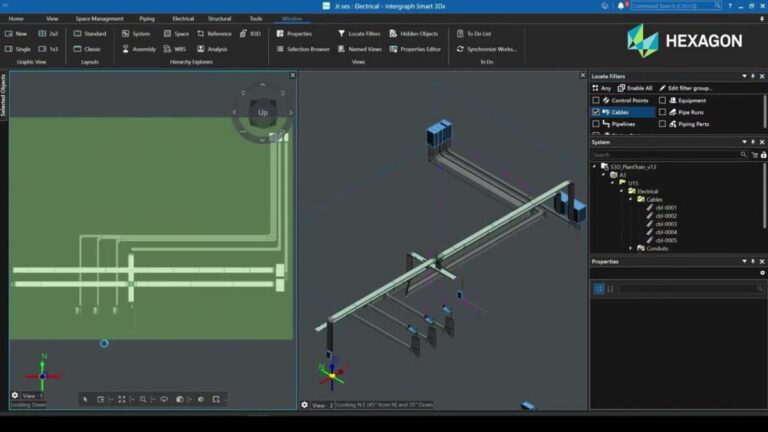Show Hidden Objects view
This screenshot has width=768, height=432.
pyautogui.click(x=414, y=34)
